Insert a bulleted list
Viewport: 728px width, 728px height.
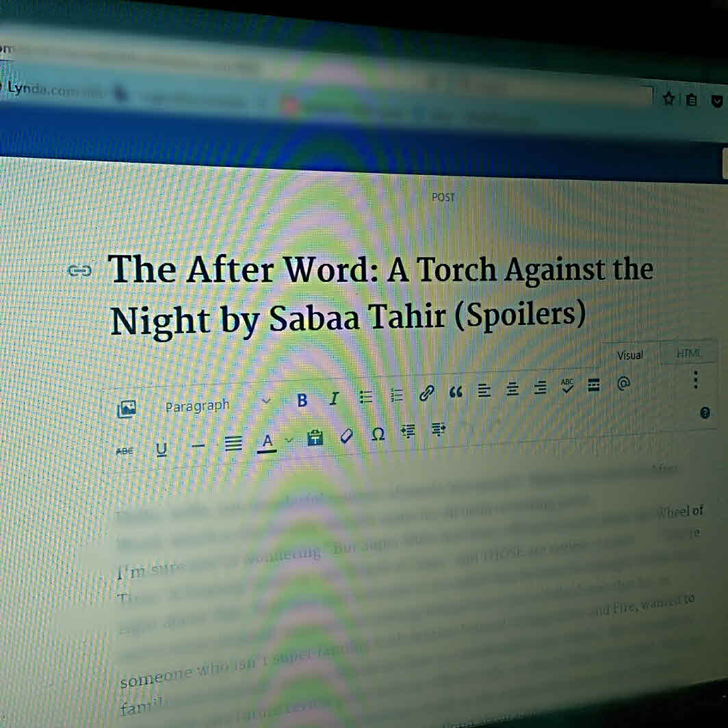[366, 397]
